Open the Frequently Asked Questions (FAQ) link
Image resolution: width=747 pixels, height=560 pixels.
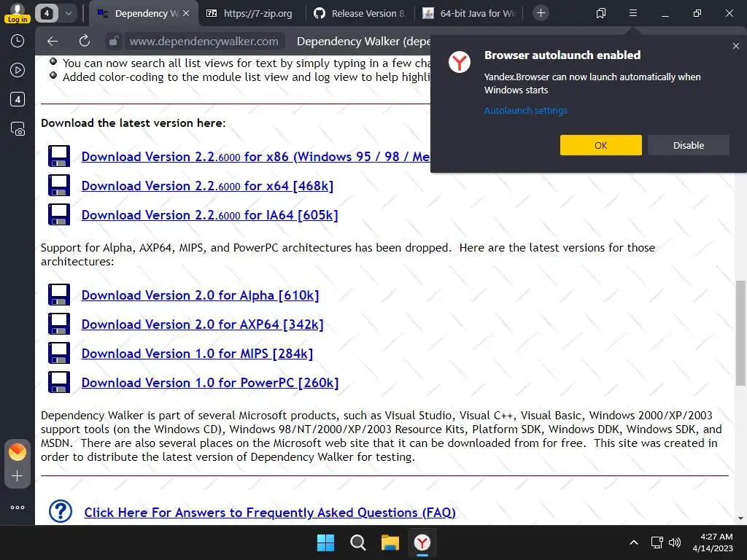[270, 513]
